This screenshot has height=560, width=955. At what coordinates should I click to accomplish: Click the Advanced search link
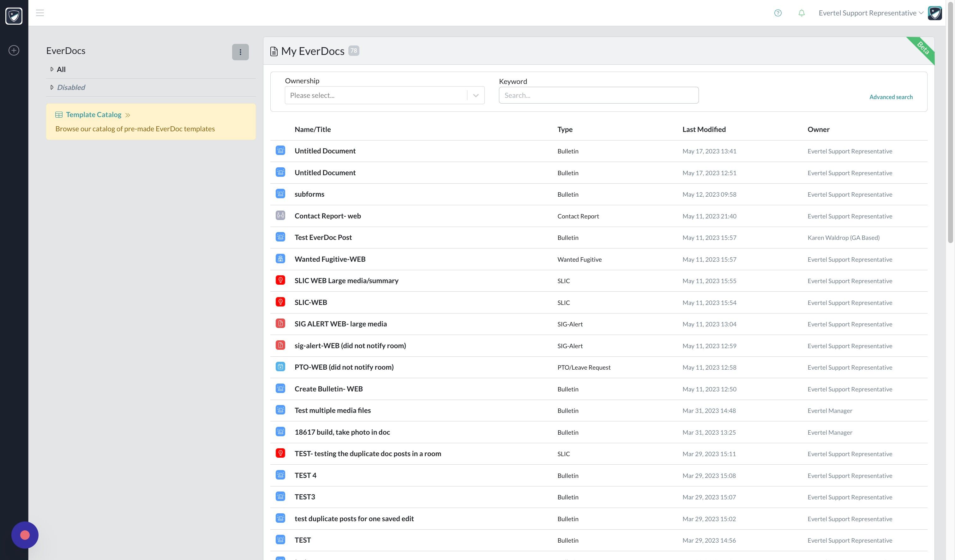click(891, 97)
